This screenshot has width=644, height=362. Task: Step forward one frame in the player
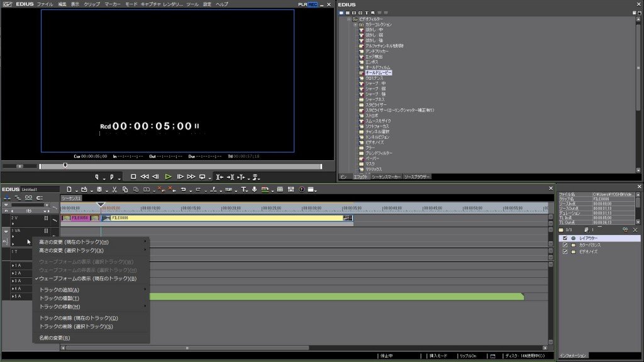[180, 177]
